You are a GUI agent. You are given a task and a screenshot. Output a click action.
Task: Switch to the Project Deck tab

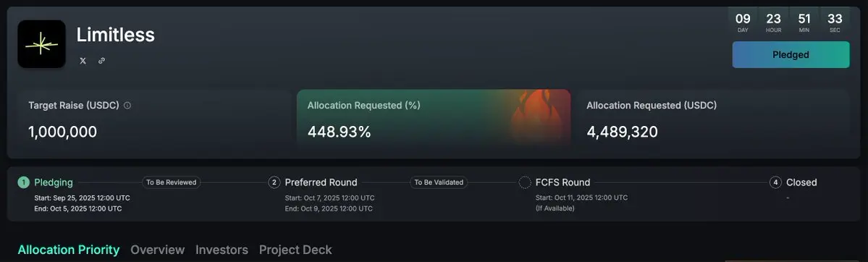click(295, 250)
